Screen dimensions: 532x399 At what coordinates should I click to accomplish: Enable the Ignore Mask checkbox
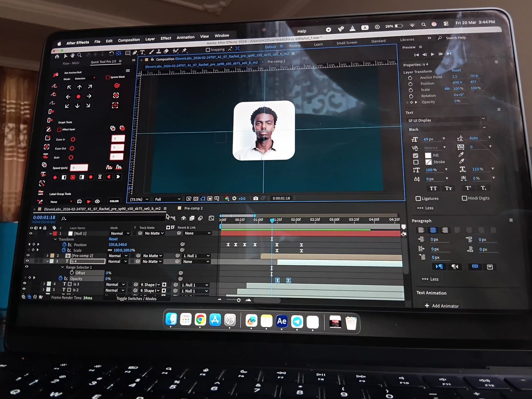(108, 77)
